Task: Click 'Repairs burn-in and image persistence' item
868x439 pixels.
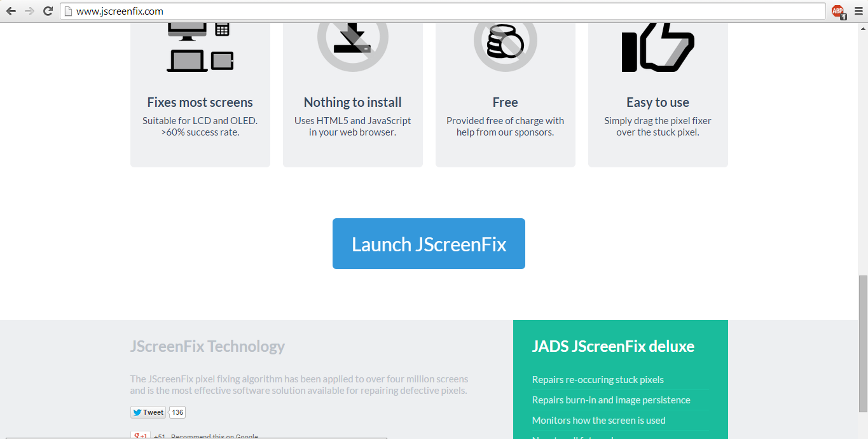Action: (611, 400)
